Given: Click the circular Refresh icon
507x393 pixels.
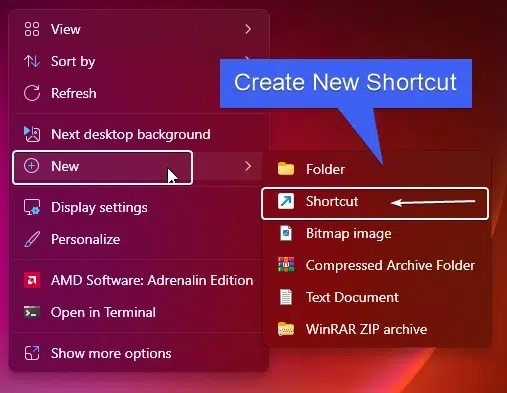Looking at the screenshot, I should click(x=32, y=93).
